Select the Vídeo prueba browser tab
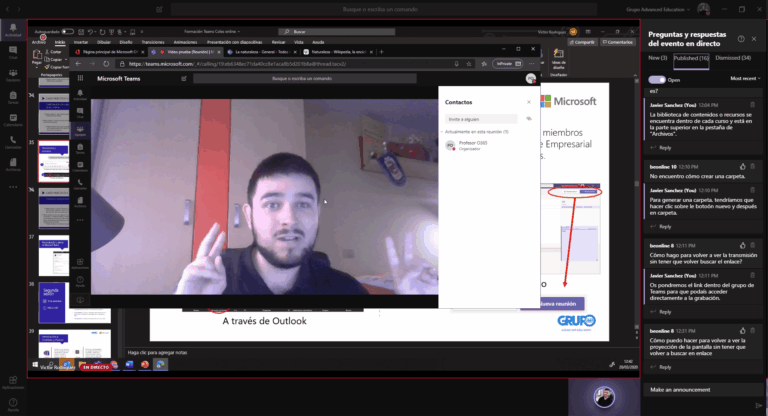The width and height of the screenshot is (768, 416). pos(187,51)
